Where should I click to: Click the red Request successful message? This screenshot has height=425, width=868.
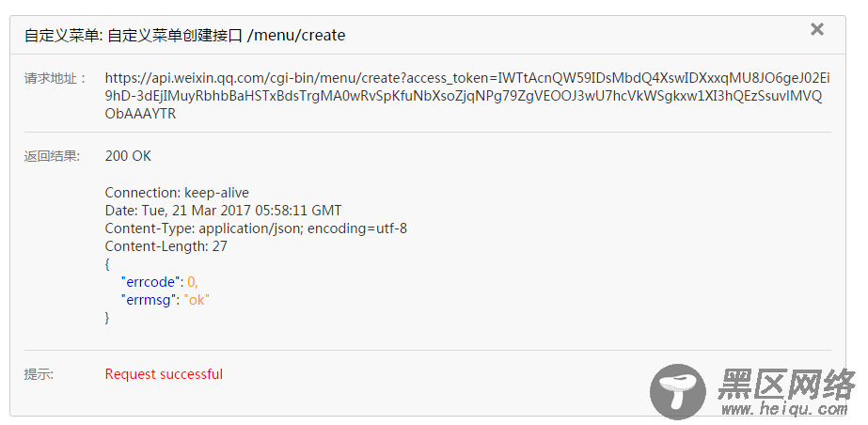pyautogui.click(x=164, y=374)
